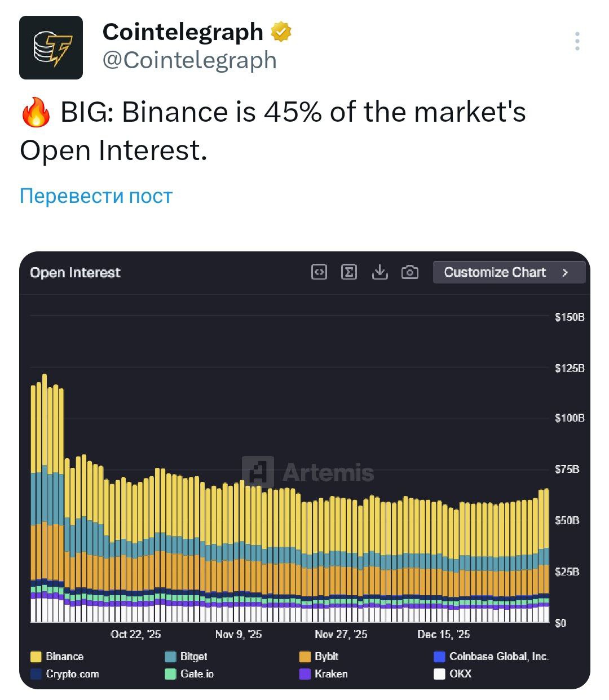The width and height of the screenshot is (609, 700).
Task: Click the Cointelegraph display name
Action: pos(183,32)
